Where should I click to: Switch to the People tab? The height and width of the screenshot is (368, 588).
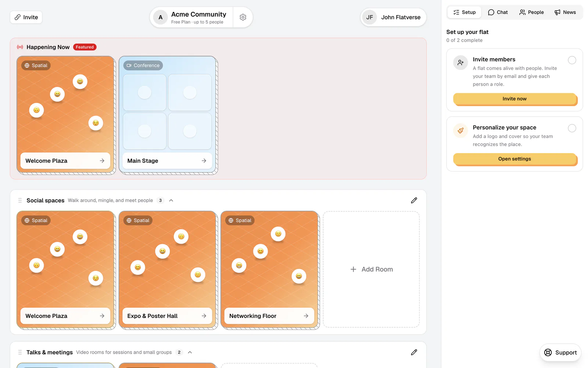(x=531, y=12)
